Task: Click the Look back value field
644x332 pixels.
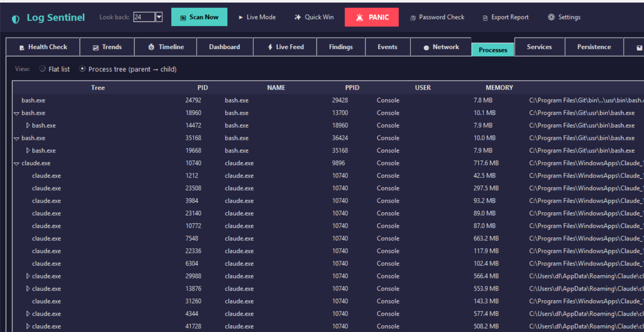Action: pos(144,17)
